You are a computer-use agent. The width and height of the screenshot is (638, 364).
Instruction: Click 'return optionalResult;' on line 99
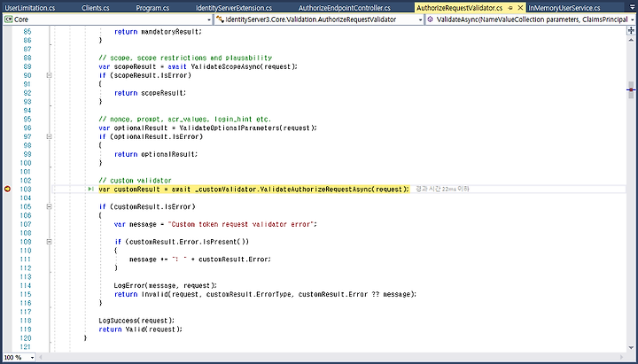coord(156,154)
